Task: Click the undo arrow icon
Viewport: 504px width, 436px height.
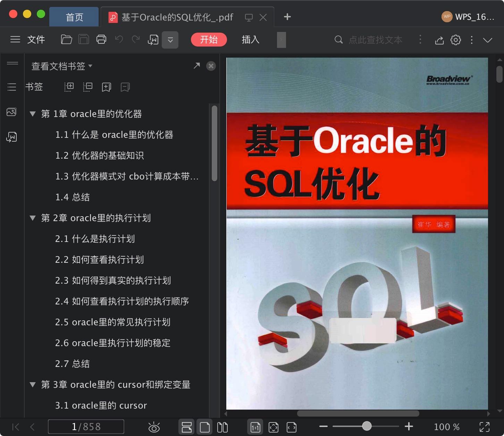Action: coord(119,40)
